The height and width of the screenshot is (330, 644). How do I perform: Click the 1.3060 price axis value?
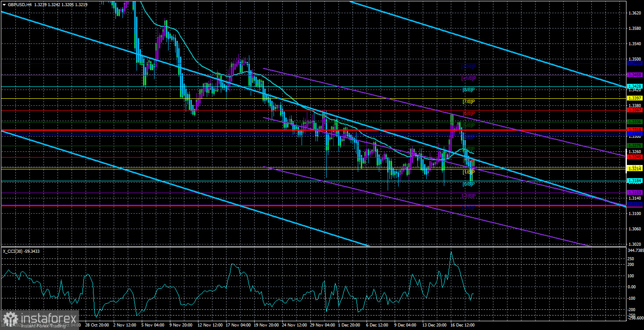pyautogui.click(x=635, y=229)
